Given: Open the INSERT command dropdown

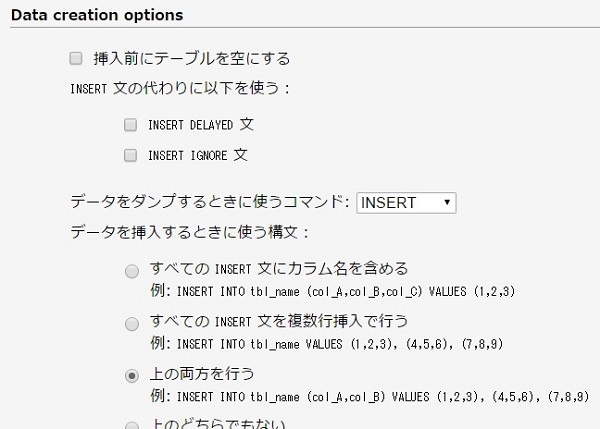Looking at the screenshot, I should [x=406, y=203].
